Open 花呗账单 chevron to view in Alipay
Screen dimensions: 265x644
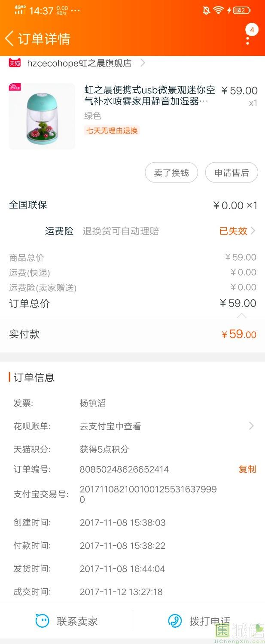click(251, 426)
